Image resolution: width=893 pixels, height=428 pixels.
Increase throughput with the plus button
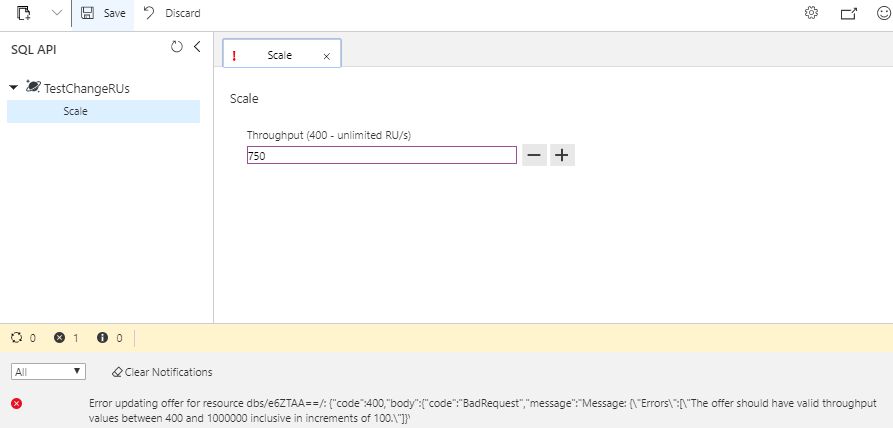click(x=562, y=155)
